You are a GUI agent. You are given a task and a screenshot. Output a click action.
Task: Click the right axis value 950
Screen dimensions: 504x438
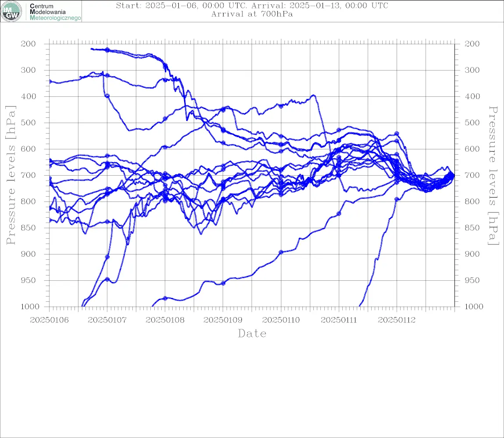[x=472, y=280]
